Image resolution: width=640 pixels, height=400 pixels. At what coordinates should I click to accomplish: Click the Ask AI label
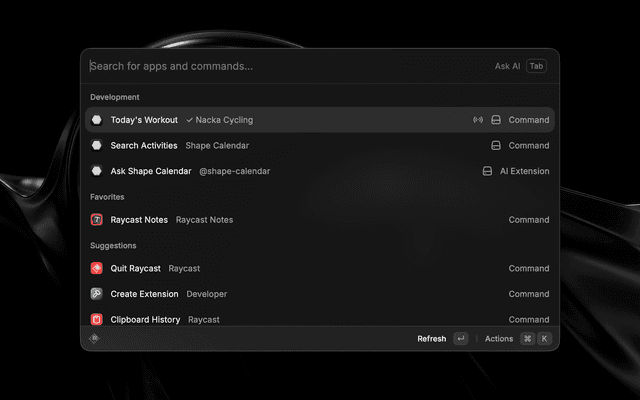507,66
